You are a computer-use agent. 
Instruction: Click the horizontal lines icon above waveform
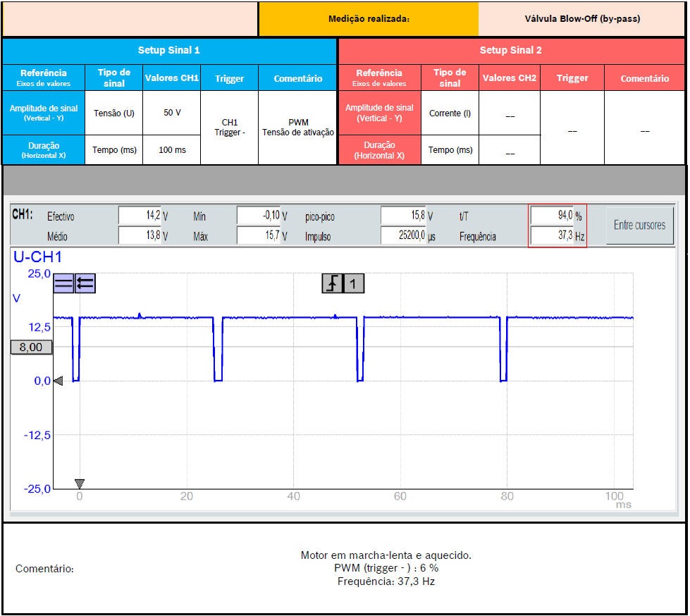tap(63, 283)
